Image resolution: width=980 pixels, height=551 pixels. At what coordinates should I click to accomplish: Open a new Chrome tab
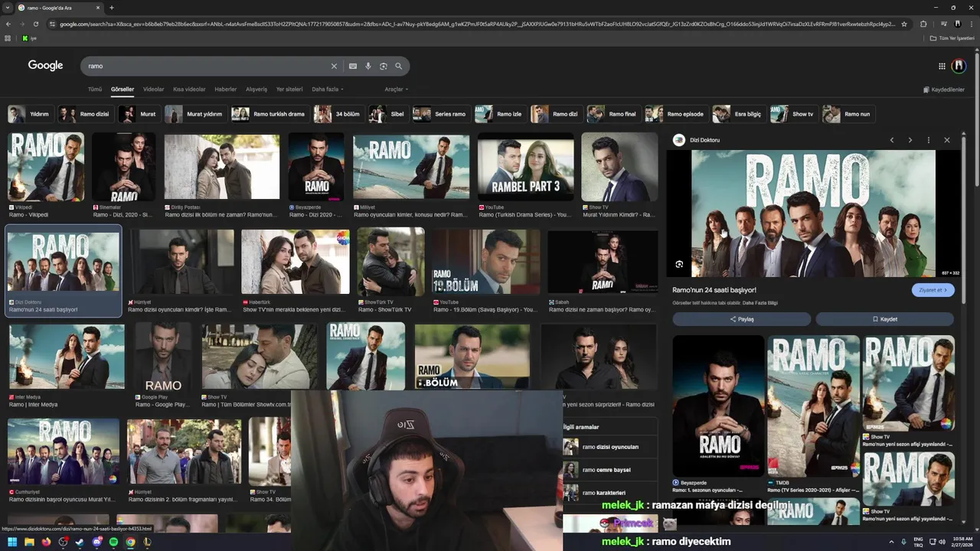[x=112, y=8]
